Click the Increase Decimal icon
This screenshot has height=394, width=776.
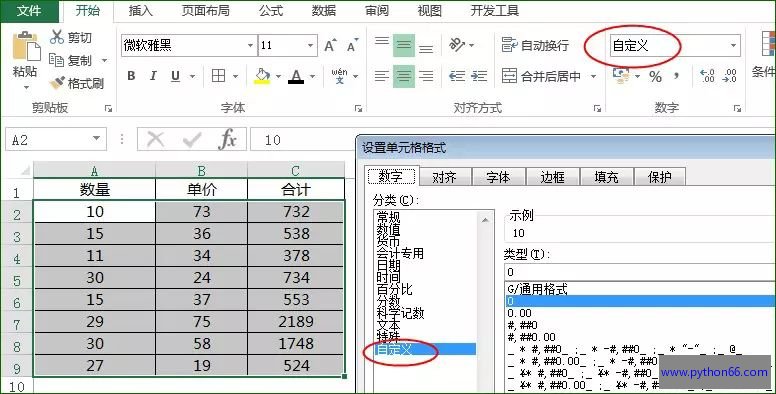click(707, 76)
